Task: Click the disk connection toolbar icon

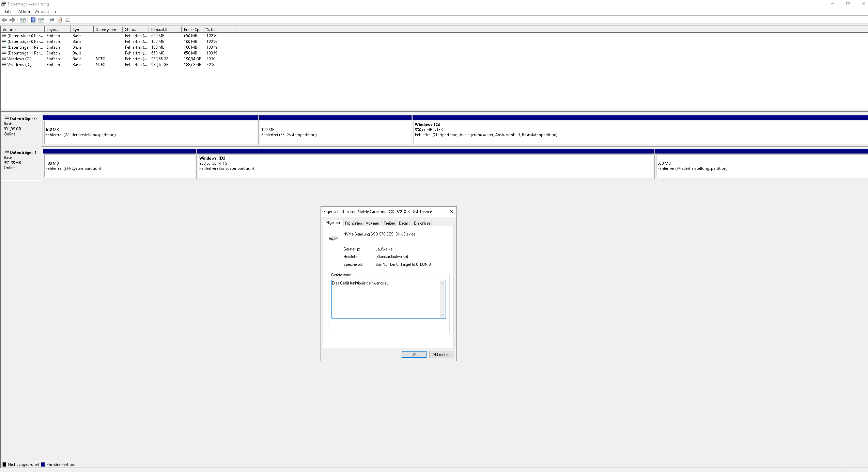Action: (x=51, y=20)
